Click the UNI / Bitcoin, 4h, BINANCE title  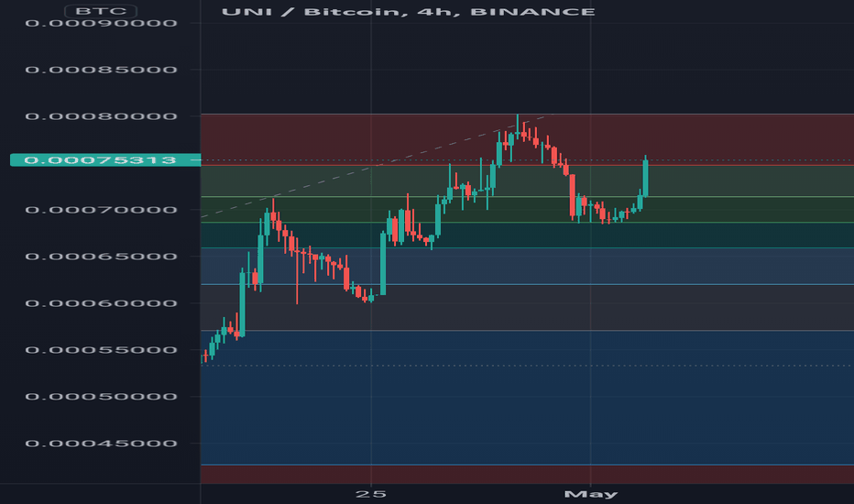(408, 12)
